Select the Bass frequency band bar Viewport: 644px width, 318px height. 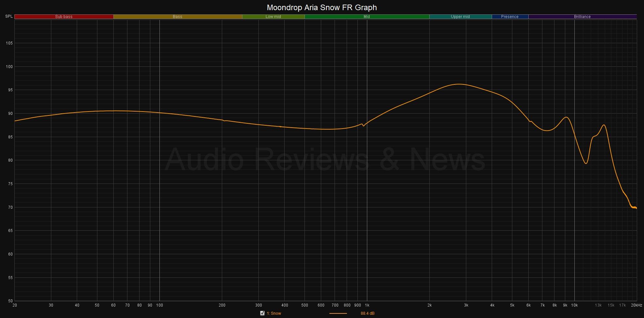177,17
